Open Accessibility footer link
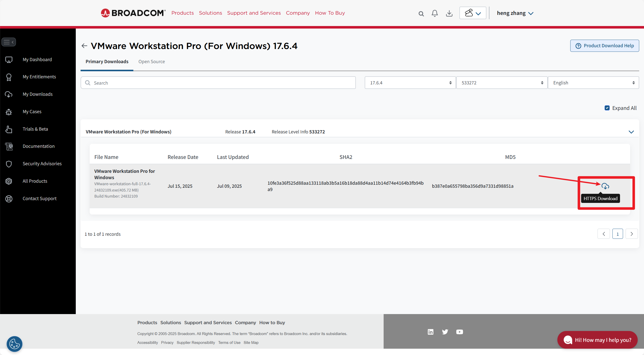 [147, 343]
